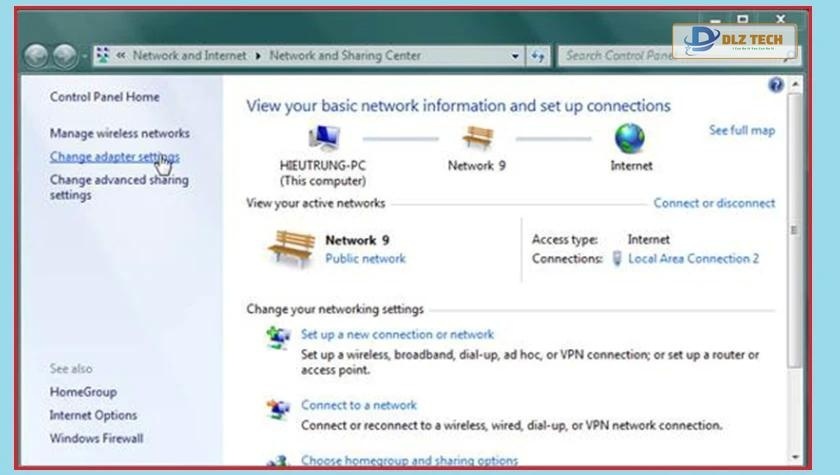Click the HIEUTRUNG-PC computer name text
The image size is (840, 475).
click(x=322, y=165)
